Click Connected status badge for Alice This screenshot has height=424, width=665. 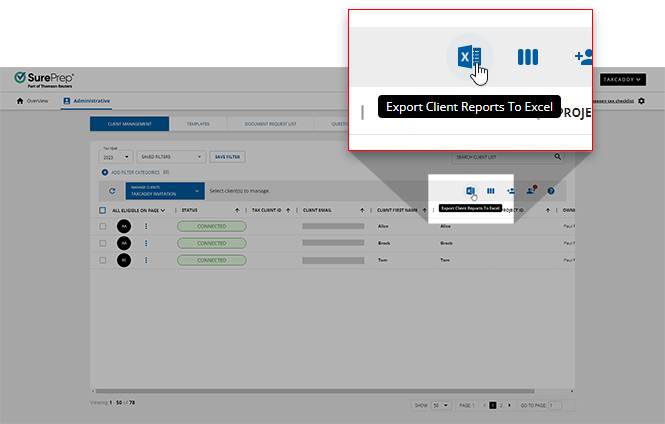click(212, 226)
